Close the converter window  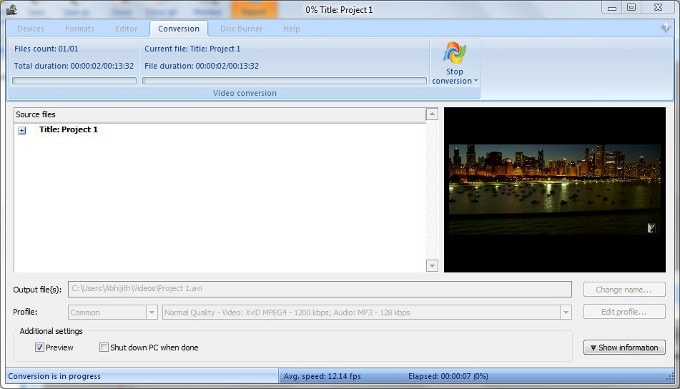click(x=658, y=7)
